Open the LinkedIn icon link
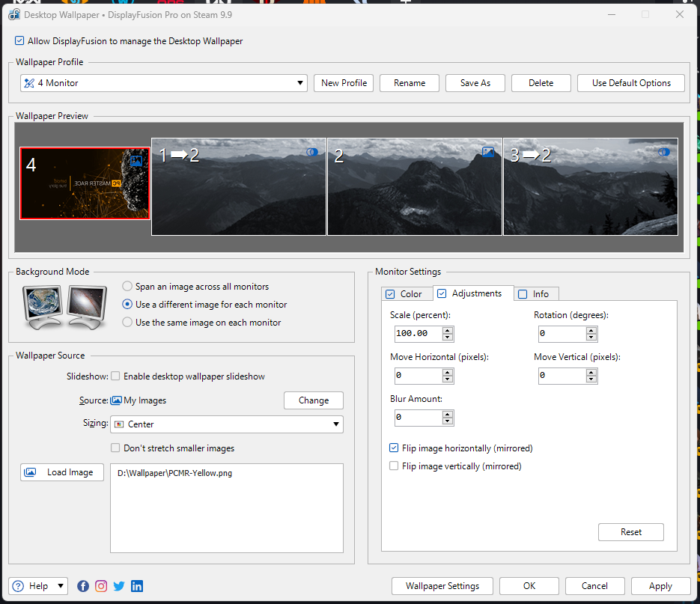Image resolution: width=700 pixels, height=604 pixels. [x=137, y=586]
